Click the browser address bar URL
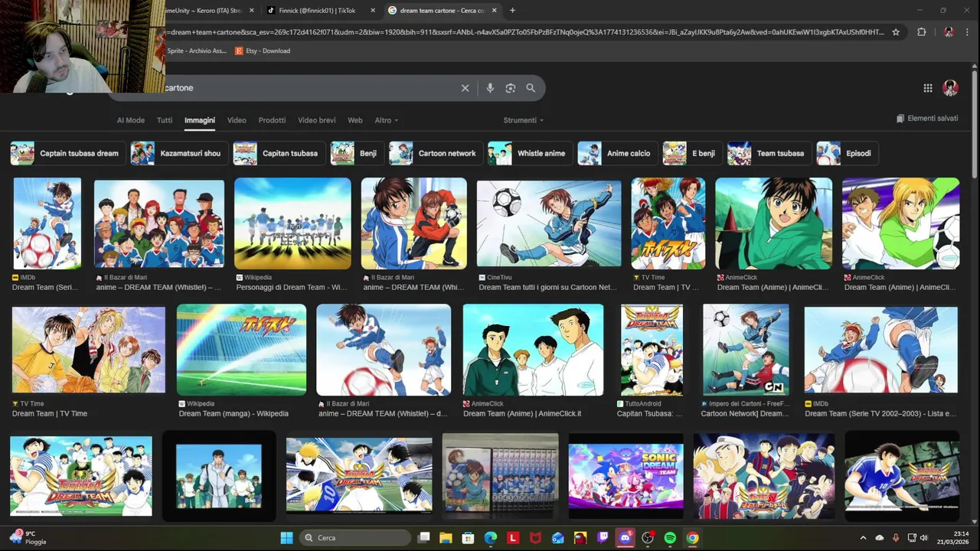 [527, 32]
